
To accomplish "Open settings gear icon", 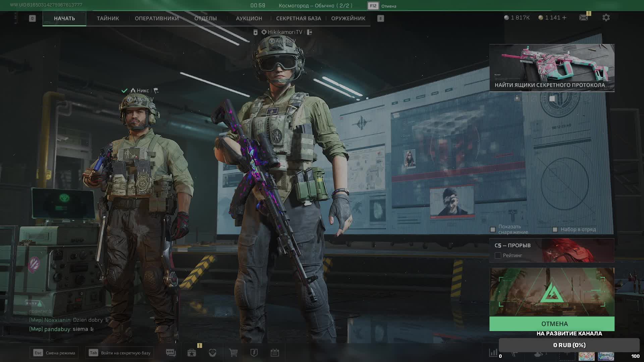I will [606, 17].
